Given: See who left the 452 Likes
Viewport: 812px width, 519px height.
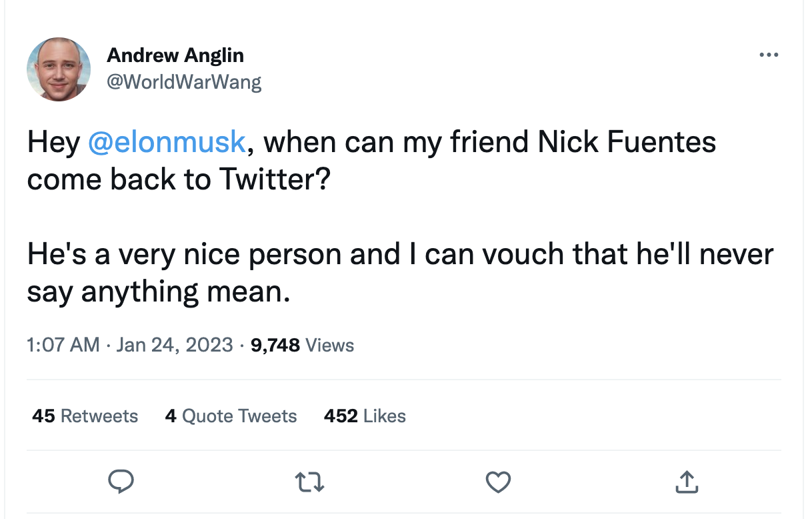Looking at the screenshot, I should [x=365, y=416].
